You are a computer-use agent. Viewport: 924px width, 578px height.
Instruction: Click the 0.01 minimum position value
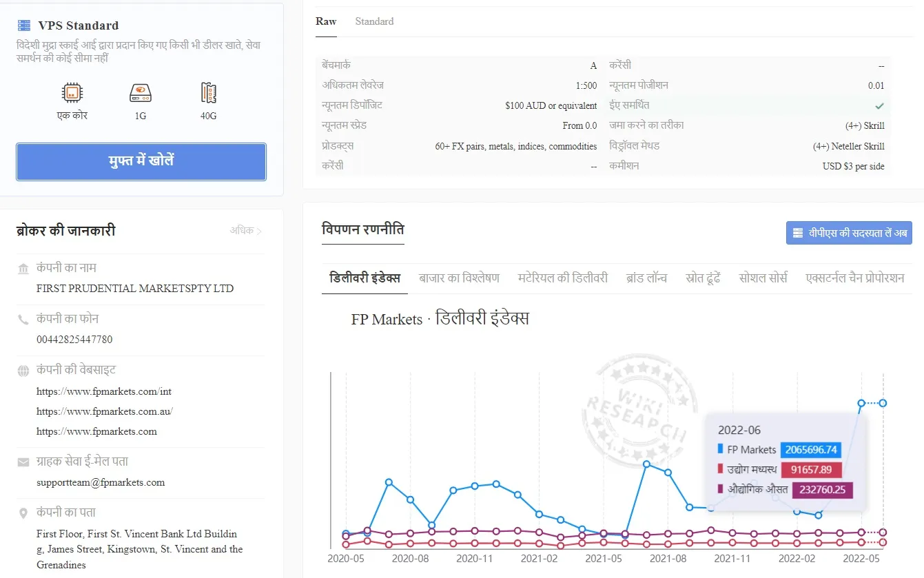coord(876,86)
